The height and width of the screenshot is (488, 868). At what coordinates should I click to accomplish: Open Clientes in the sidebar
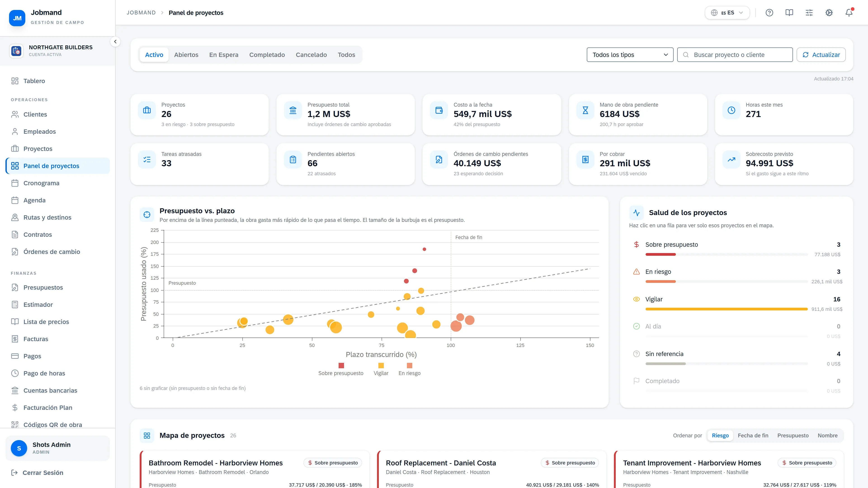click(58, 114)
